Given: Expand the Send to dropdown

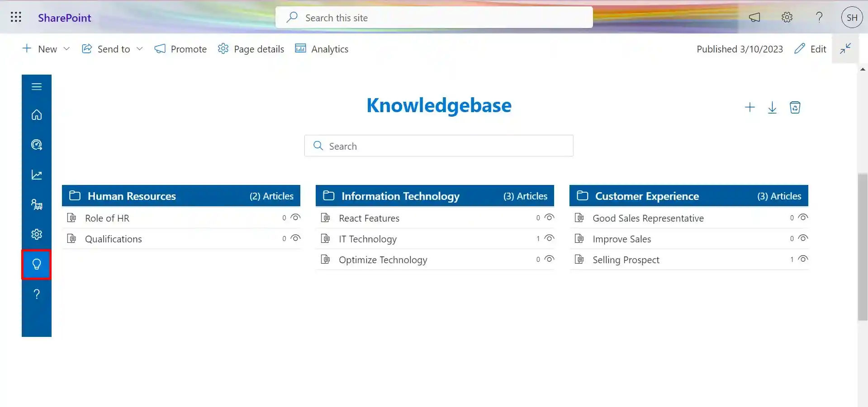Looking at the screenshot, I should point(140,49).
